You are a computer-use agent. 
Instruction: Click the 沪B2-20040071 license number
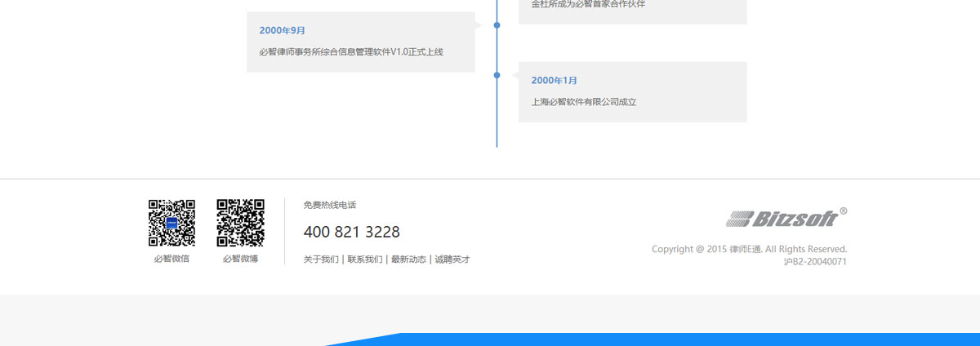[814, 262]
